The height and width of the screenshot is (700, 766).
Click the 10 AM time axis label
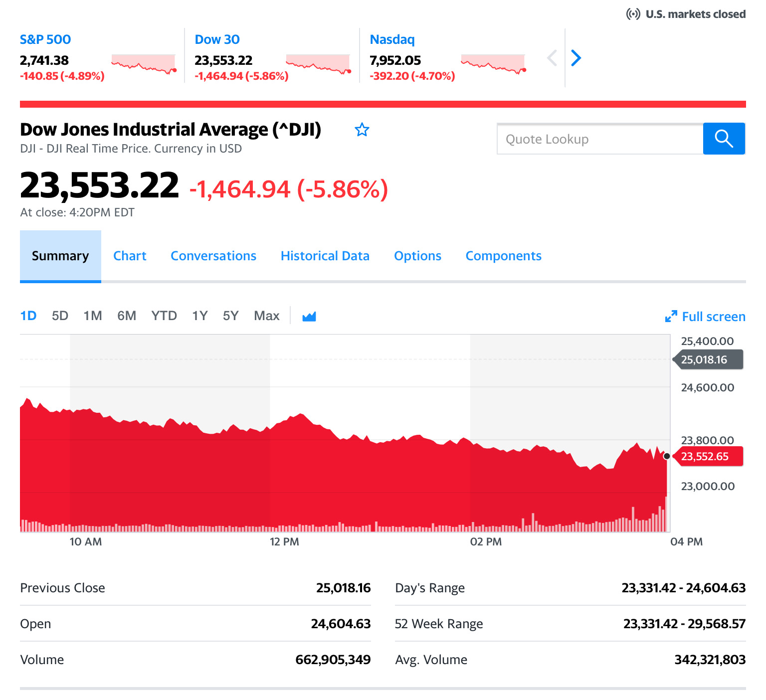(x=85, y=542)
